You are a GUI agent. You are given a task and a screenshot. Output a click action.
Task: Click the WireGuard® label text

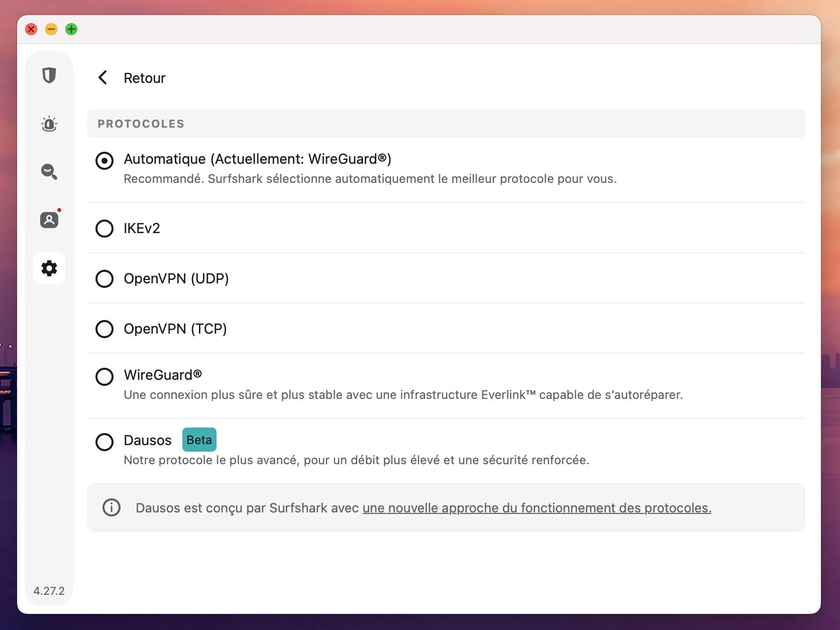coord(163,375)
